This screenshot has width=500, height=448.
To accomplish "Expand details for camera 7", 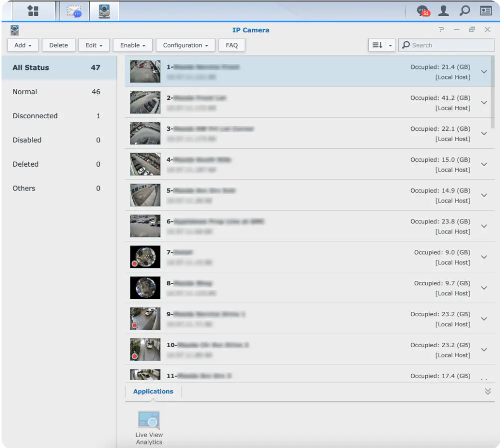I will [x=484, y=257].
